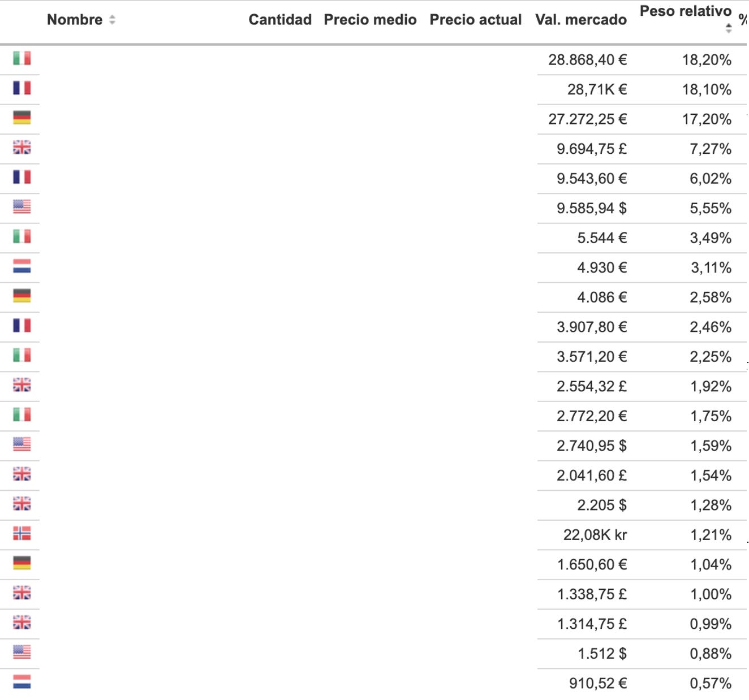Click the Val. mercado column header

[581, 20]
